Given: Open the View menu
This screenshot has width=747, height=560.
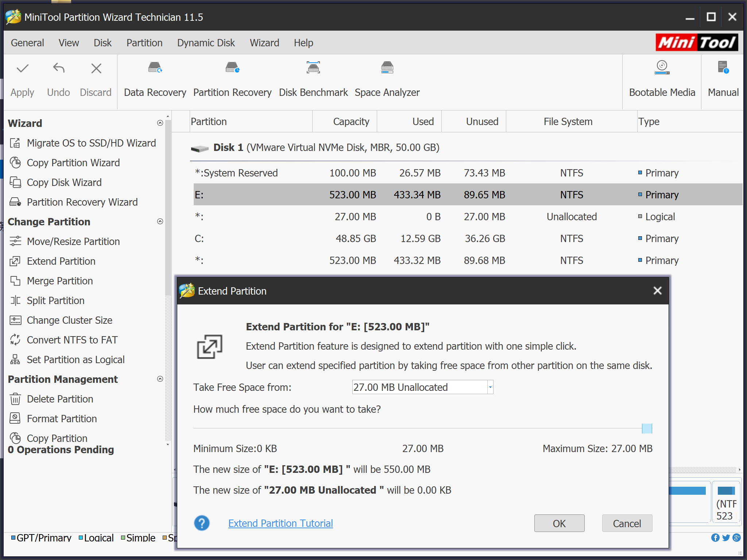Looking at the screenshot, I should point(69,43).
